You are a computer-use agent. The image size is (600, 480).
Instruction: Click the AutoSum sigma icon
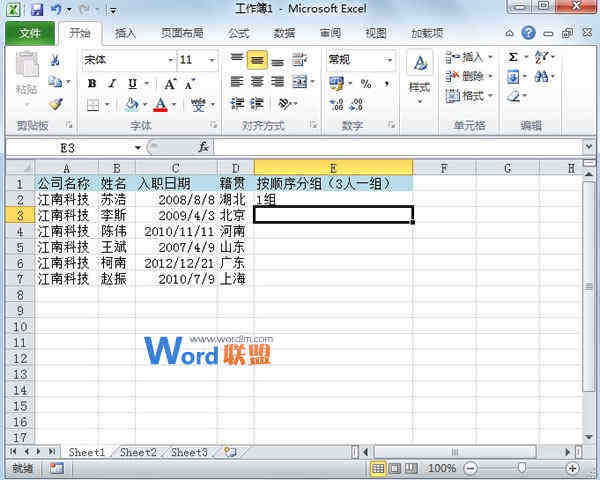[x=513, y=57]
